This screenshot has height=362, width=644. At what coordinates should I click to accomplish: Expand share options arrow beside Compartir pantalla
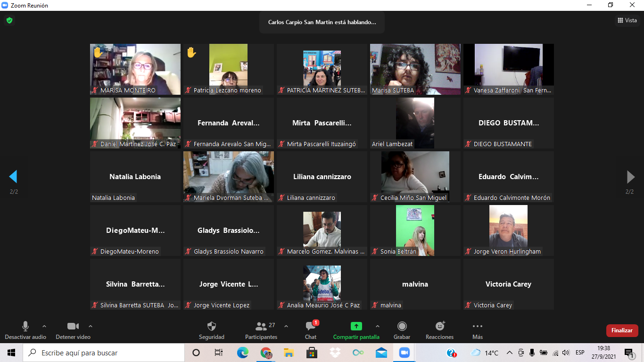(x=377, y=326)
